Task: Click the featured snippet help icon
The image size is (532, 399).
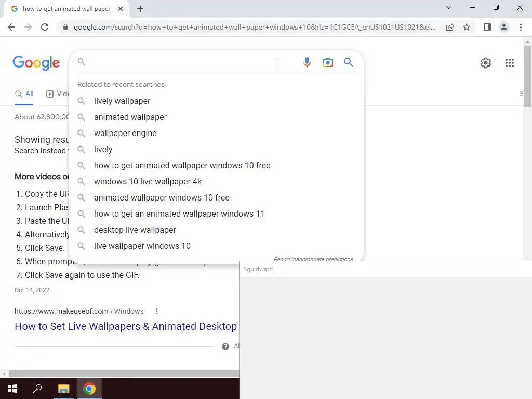Action: pos(225,347)
